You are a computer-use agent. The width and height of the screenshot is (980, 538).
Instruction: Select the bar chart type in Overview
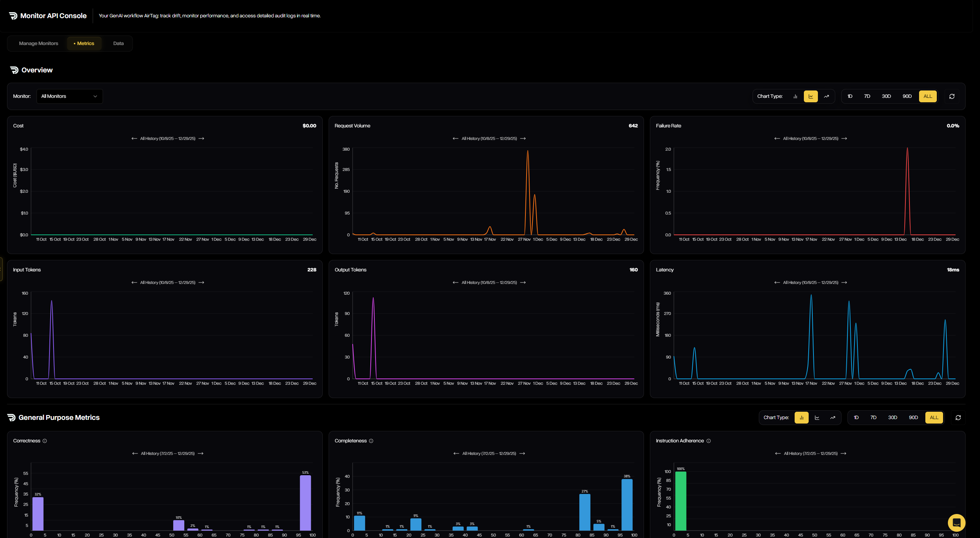coord(795,96)
